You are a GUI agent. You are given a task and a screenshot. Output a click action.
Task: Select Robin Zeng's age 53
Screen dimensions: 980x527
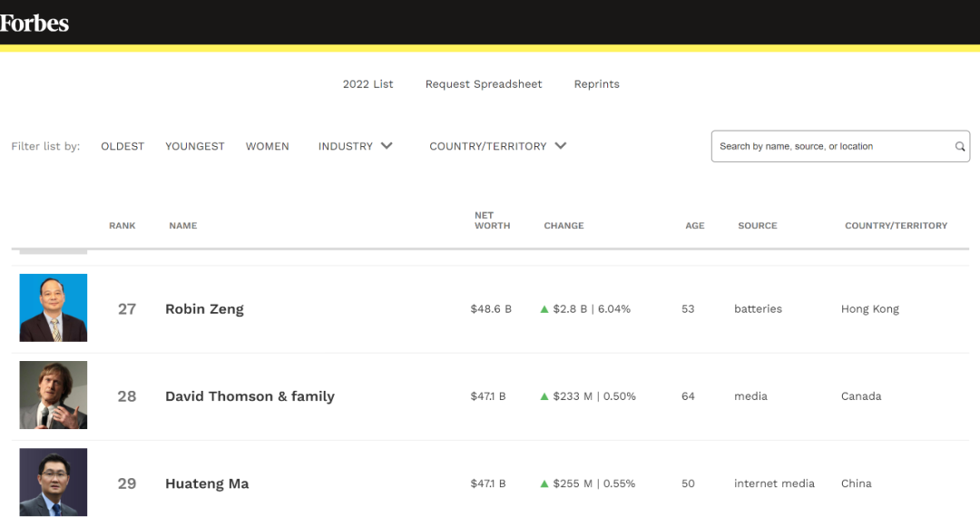click(688, 309)
